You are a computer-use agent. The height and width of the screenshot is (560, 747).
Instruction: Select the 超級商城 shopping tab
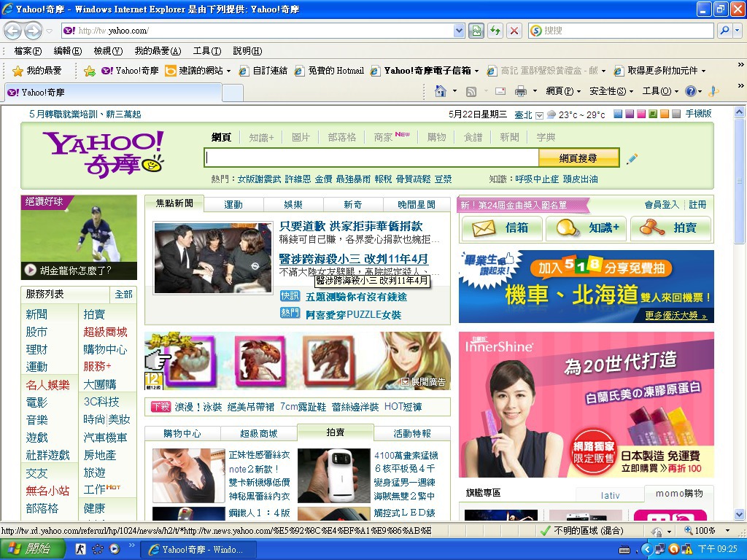259,433
